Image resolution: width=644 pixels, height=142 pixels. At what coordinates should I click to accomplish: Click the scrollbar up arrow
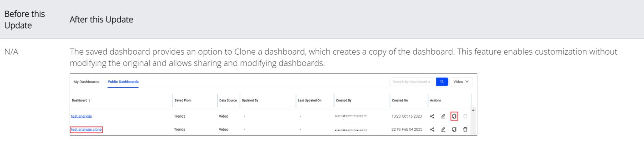click(x=473, y=110)
